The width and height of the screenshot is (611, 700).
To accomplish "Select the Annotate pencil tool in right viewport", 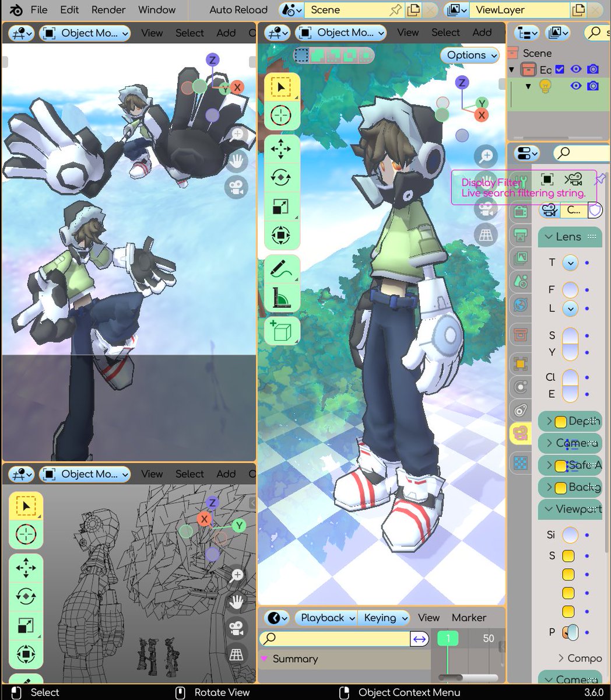I will 282,269.
